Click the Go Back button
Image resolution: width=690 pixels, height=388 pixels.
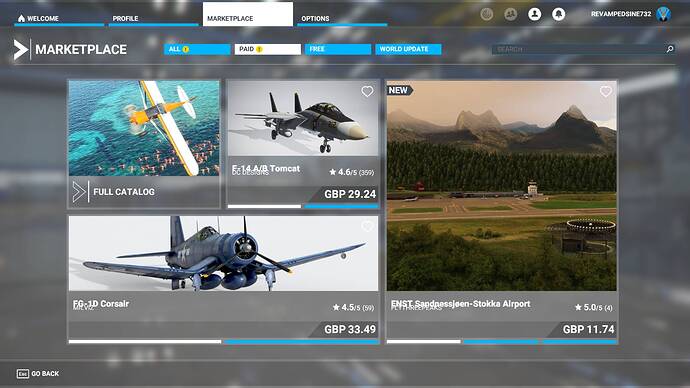click(38, 373)
